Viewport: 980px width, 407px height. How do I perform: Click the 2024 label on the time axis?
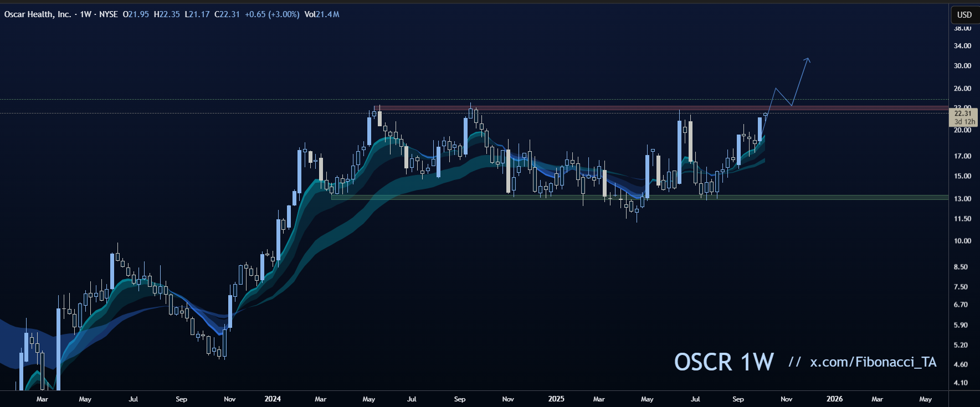273,399
